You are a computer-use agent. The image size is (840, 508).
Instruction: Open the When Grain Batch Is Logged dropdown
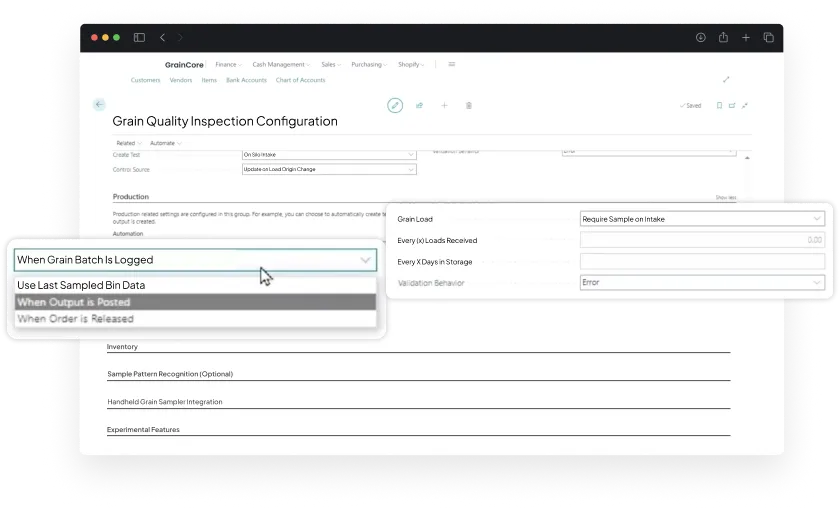(194, 260)
